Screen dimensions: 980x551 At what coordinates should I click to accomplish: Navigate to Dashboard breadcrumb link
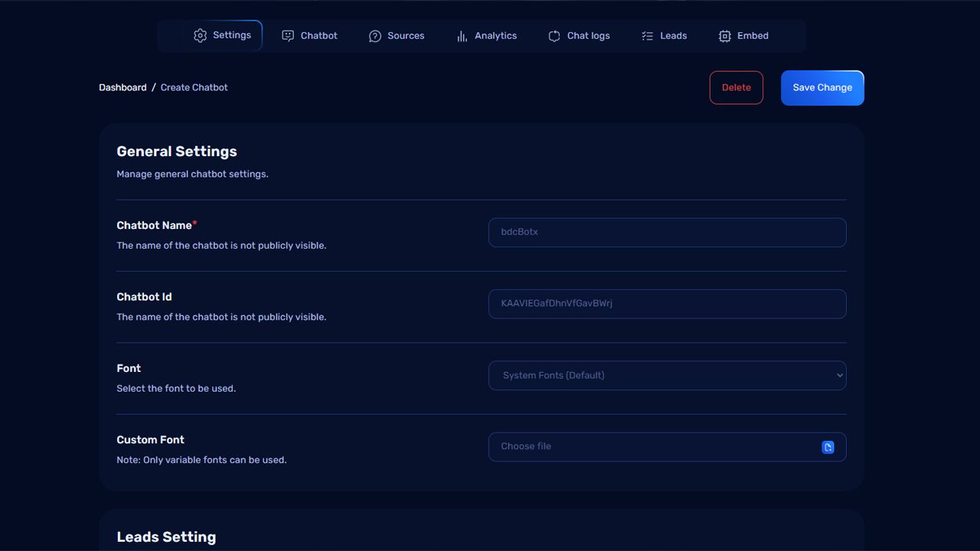point(122,87)
